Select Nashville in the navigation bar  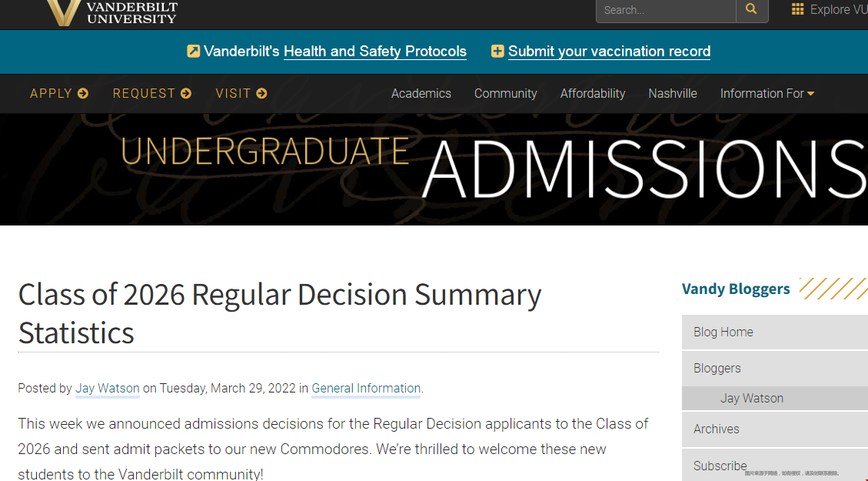(x=673, y=93)
